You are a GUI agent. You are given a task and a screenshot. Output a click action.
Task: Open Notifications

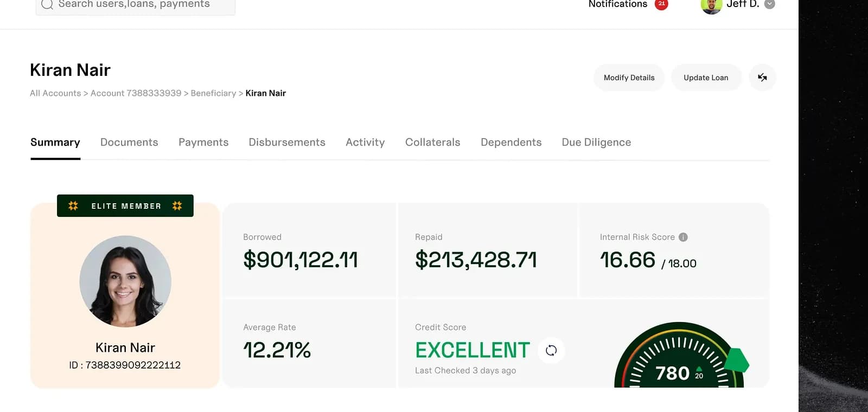(618, 4)
